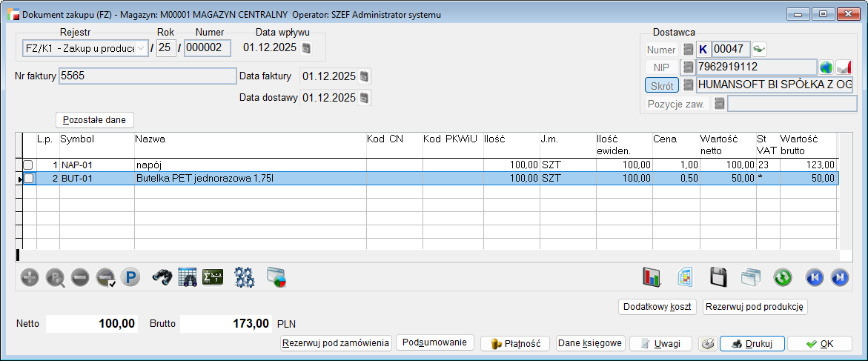Go to the next document arrow
The image size is (868, 361).
click(840, 278)
